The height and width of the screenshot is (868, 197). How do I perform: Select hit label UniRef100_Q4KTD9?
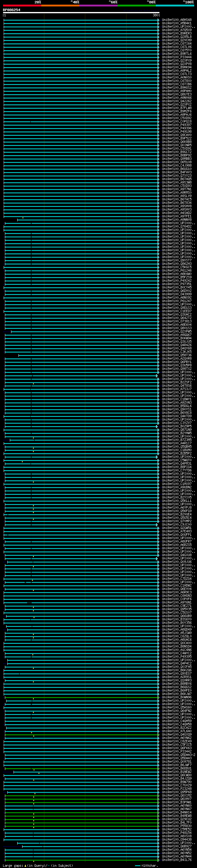[177, 416]
